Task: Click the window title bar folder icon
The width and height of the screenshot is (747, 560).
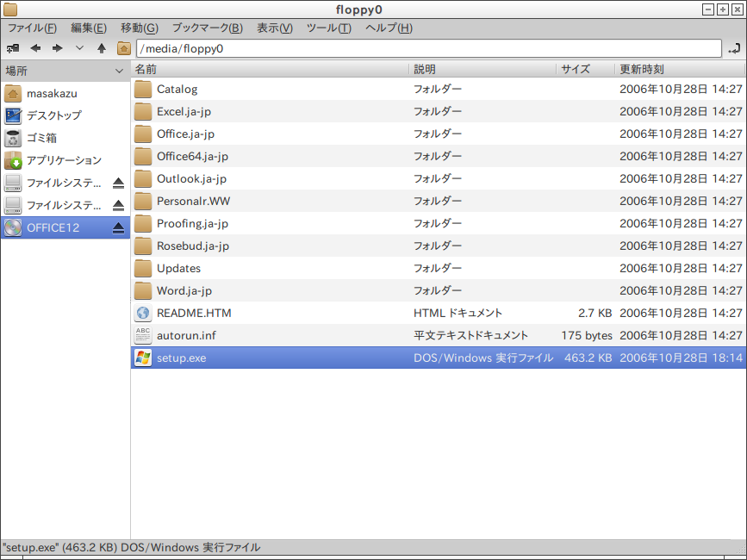Action: point(10,9)
